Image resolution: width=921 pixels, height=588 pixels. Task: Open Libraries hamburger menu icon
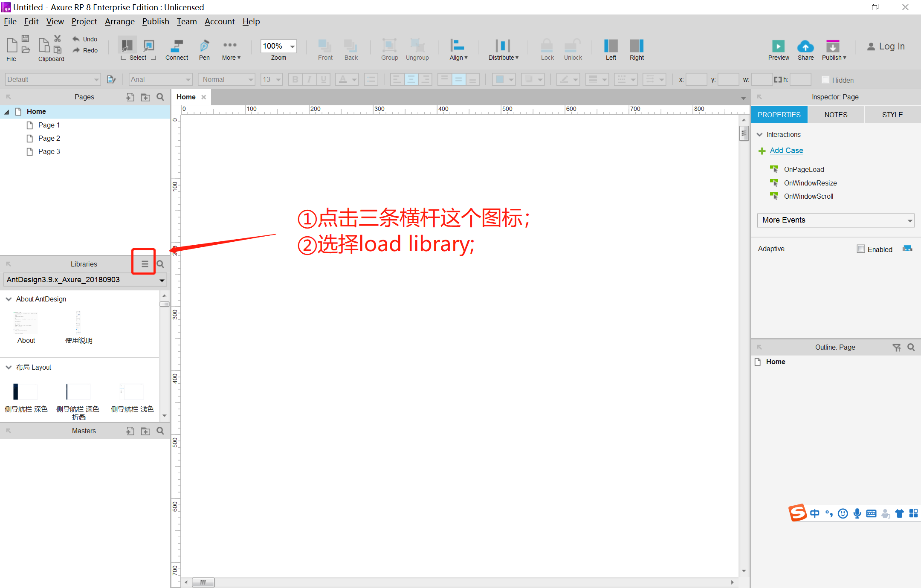145,264
